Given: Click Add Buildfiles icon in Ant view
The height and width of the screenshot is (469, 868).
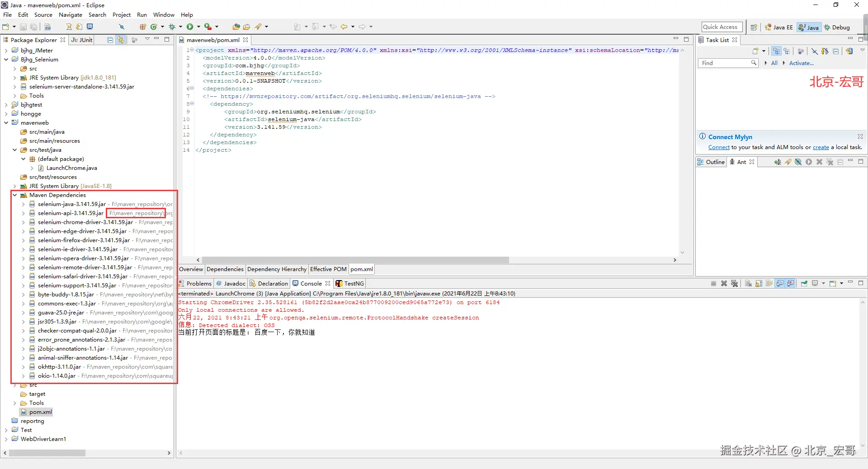Looking at the screenshot, I should click(x=778, y=162).
